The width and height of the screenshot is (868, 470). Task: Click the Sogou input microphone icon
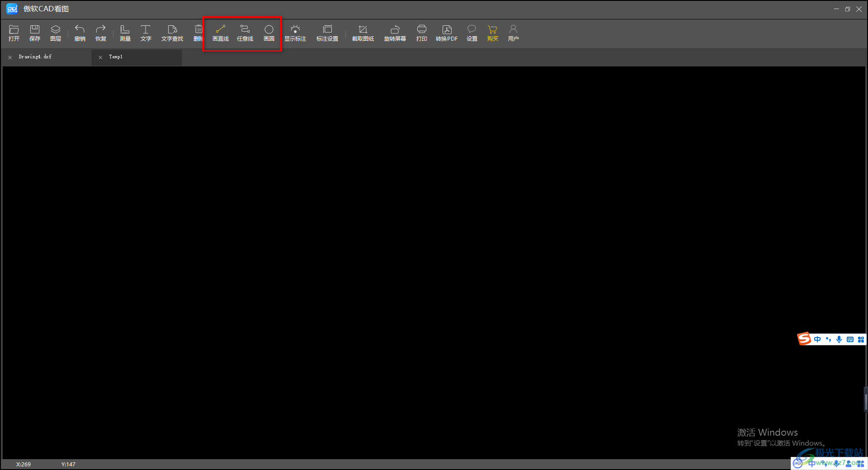click(x=839, y=339)
